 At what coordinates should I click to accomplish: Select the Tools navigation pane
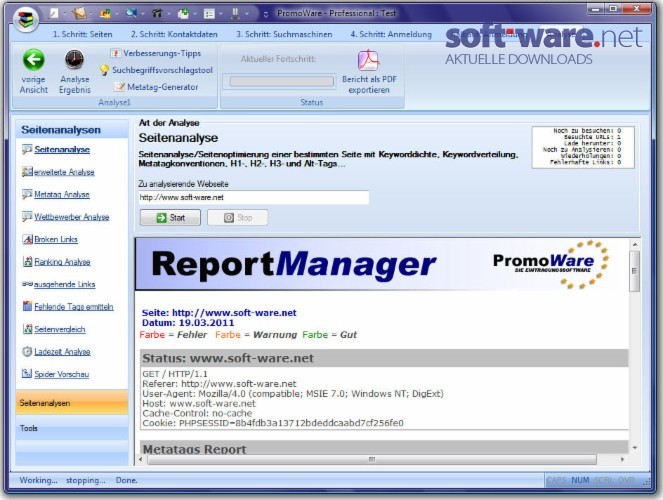[x=72, y=428]
